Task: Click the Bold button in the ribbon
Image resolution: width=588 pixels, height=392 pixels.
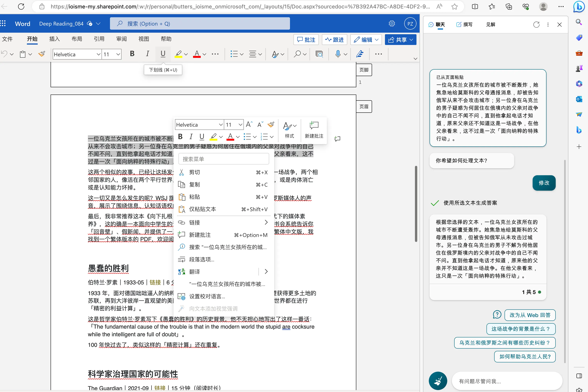Action: 132,54
